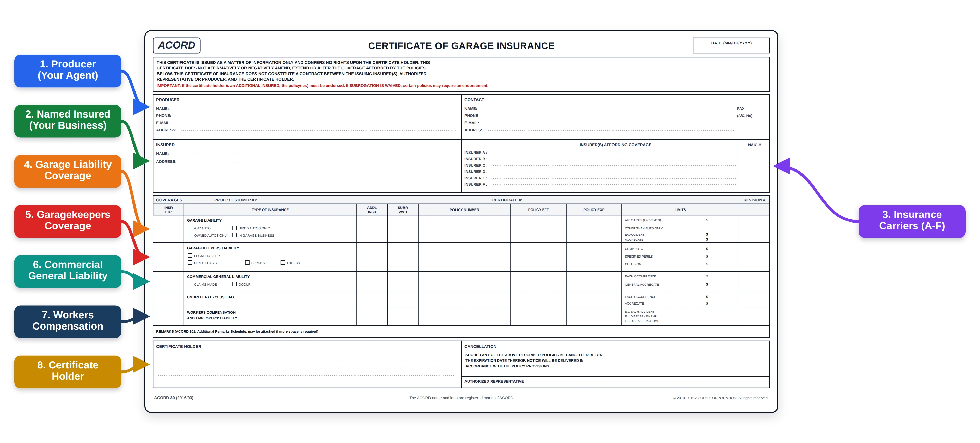Tick the OWNED AUTOS ONLY checkbox
Screen dimensions: 980x443
[190, 235]
